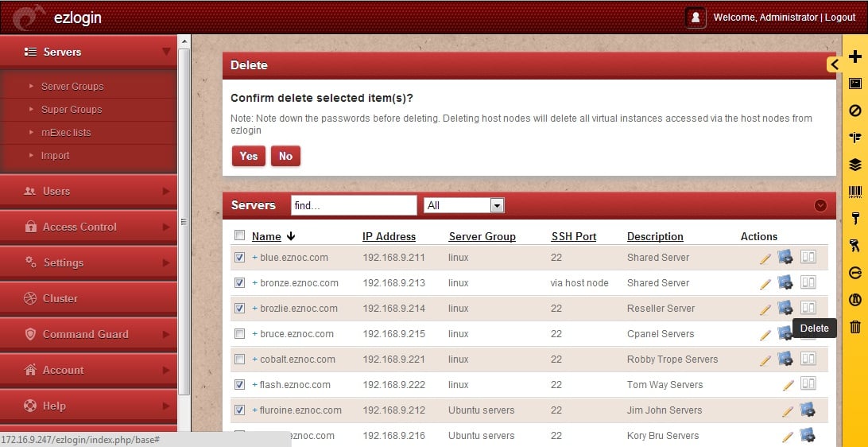Edit fluroine.eznoc.com with pencil icon
Screen dimensions: 868x447
[787, 411]
